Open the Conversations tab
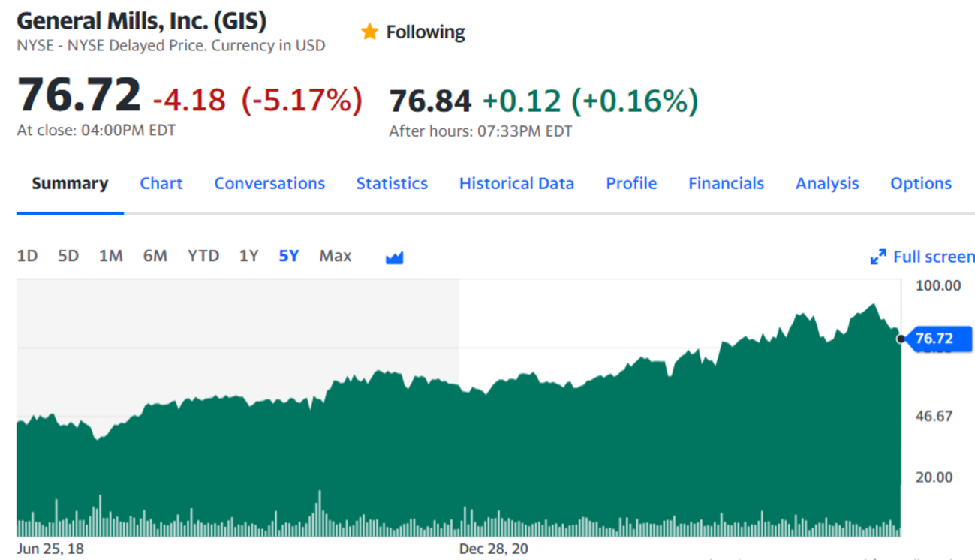This screenshot has height=560, width=975. pyautogui.click(x=269, y=184)
